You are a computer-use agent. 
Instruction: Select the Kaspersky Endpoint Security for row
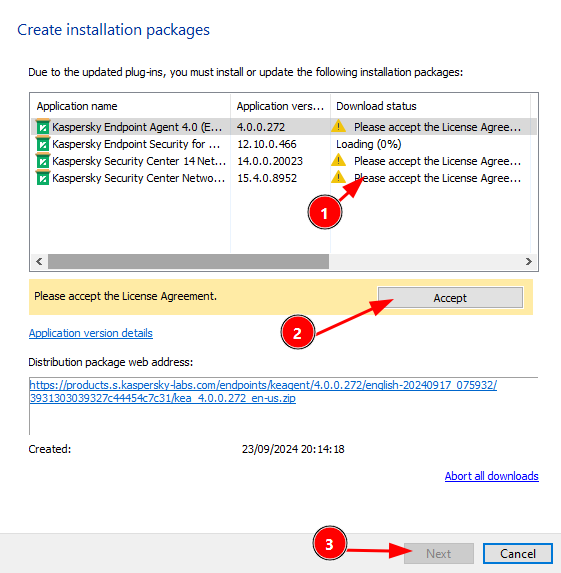pos(136,144)
